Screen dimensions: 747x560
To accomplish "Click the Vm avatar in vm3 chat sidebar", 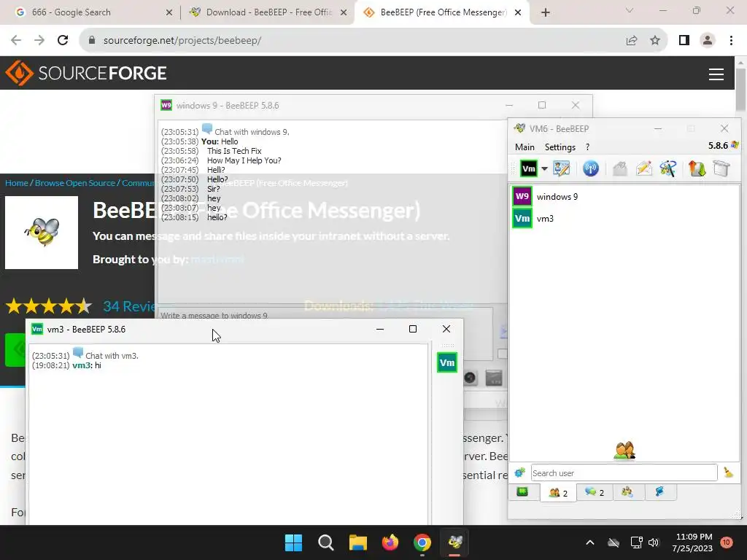I will click(447, 363).
